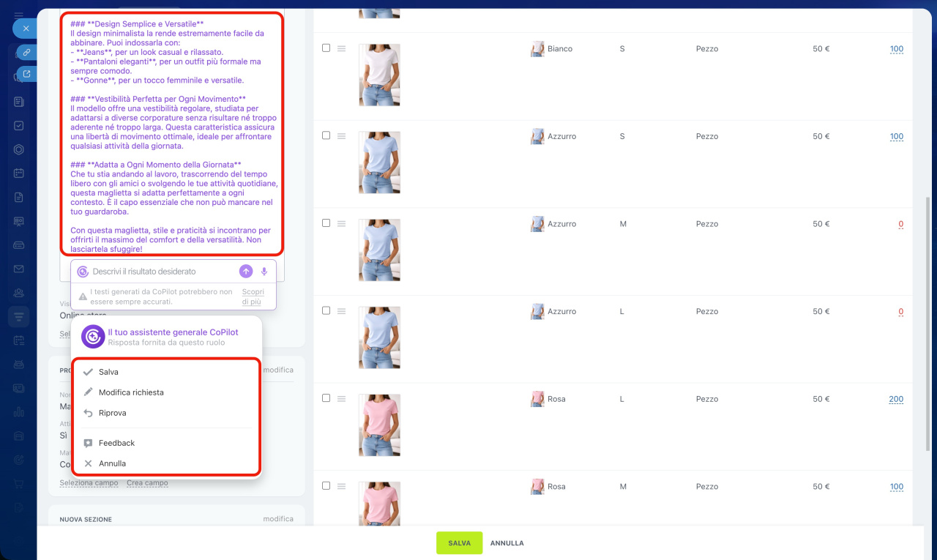Open the mail icon in left sidebar
This screenshot has height=560, width=937.
(19, 269)
